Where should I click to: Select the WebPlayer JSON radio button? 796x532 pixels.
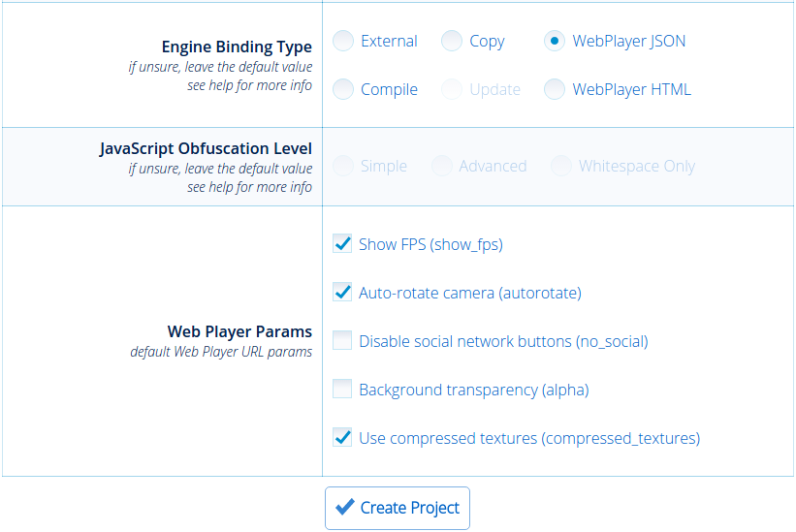tap(555, 41)
